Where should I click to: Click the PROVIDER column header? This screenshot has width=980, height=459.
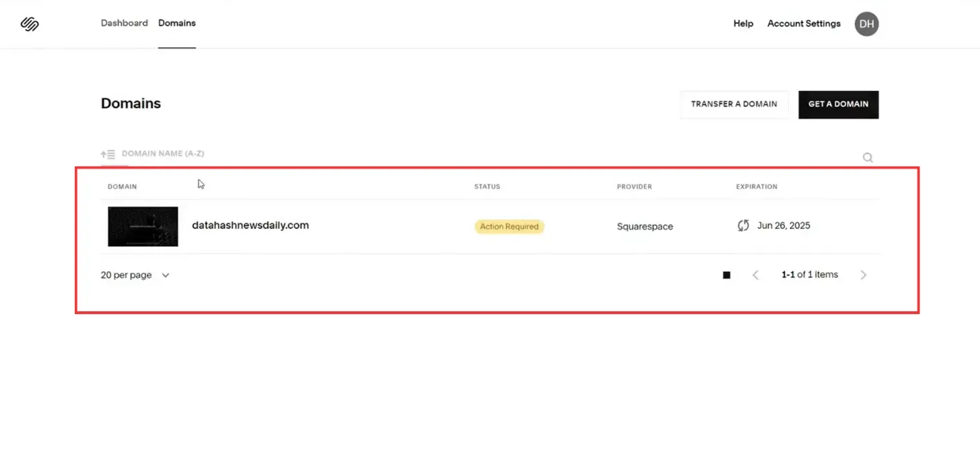(634, 187)
